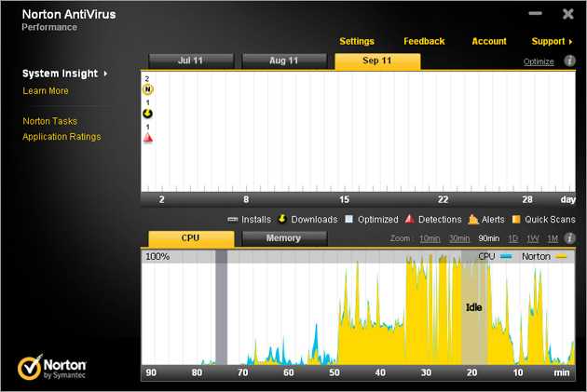Expand the Support menu arrow
The width and height of the screenshot is (587, 392).
(570, 42)
